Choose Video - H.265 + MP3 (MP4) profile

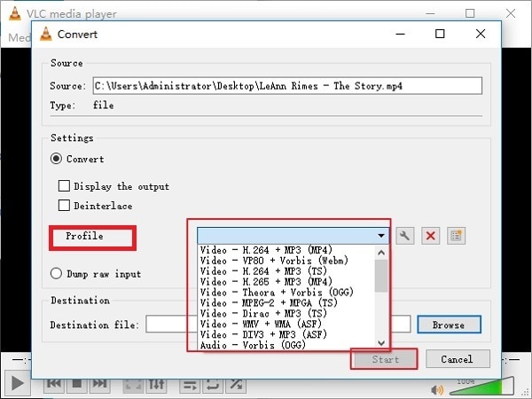[x=286, y=282]
